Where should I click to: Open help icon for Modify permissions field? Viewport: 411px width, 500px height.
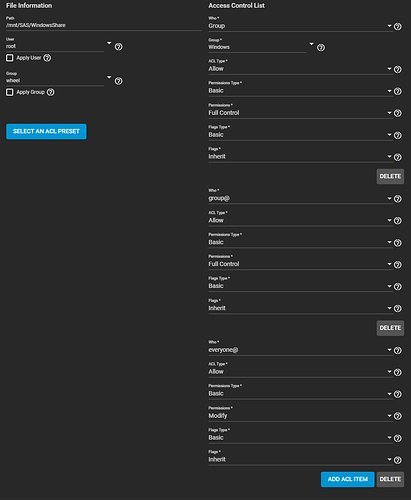[398, 416]
